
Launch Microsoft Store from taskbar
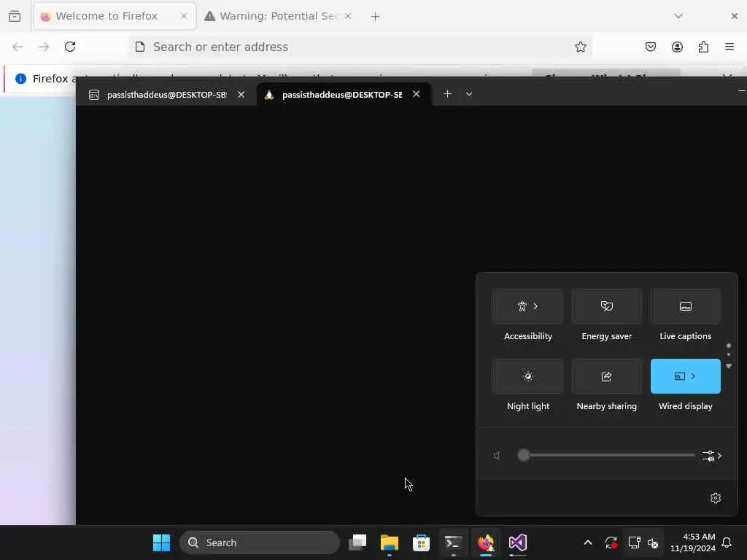click(421, 542)
